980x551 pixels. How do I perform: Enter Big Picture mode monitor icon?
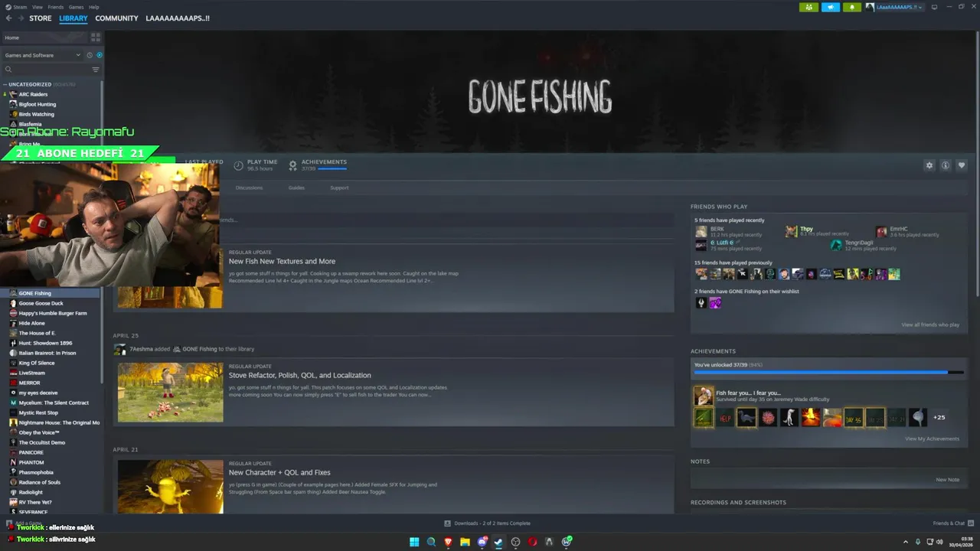[933, 7]
